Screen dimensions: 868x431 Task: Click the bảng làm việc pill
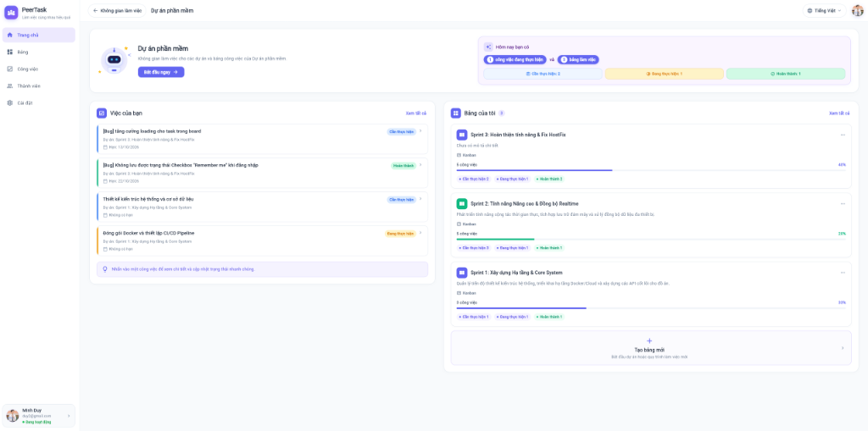(x=578, y=59)
